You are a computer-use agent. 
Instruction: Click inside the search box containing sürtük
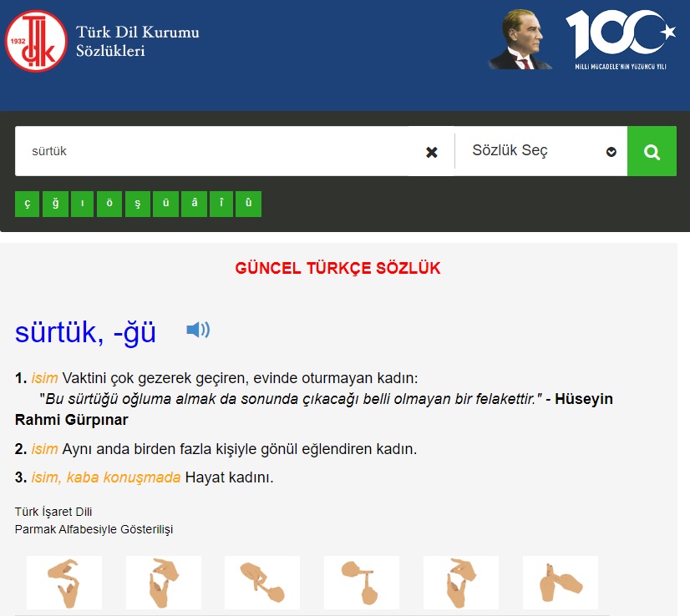click(217, 151)
